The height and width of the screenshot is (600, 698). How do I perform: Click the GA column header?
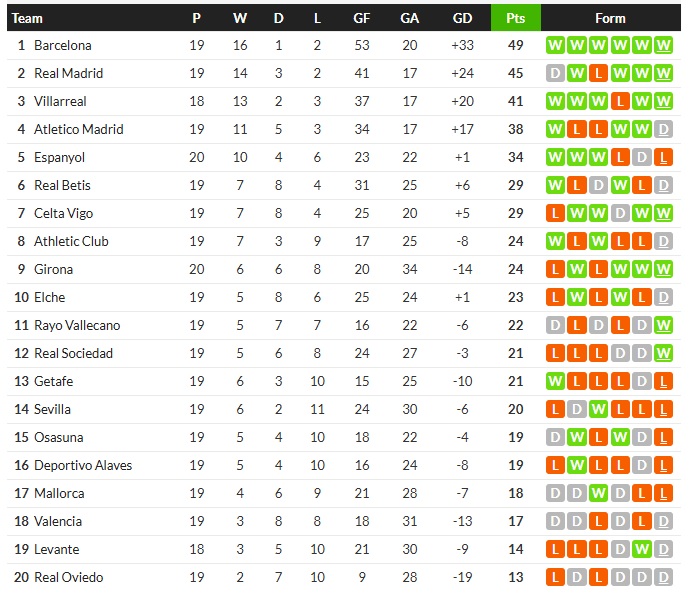(x=410, y=18)
